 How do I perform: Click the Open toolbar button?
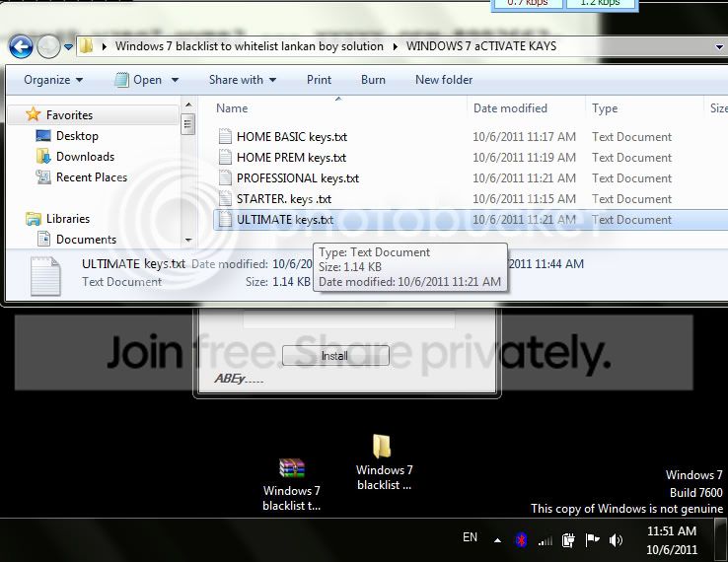coord(138,80)
